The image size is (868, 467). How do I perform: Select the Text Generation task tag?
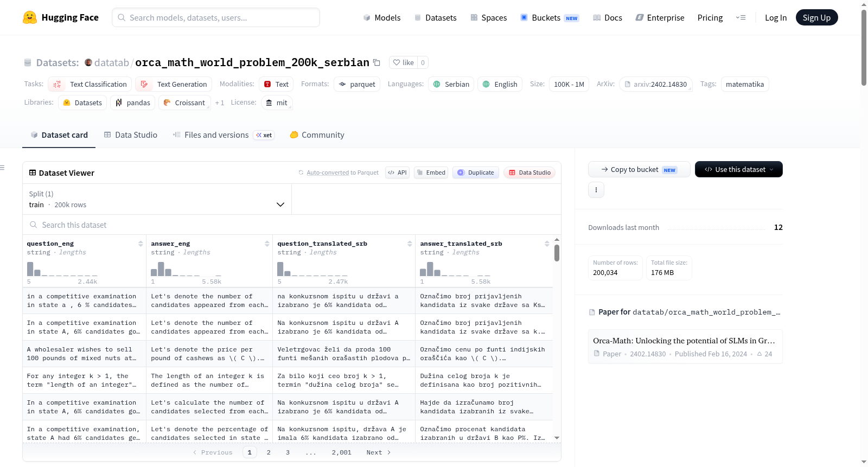coord(174,84)
